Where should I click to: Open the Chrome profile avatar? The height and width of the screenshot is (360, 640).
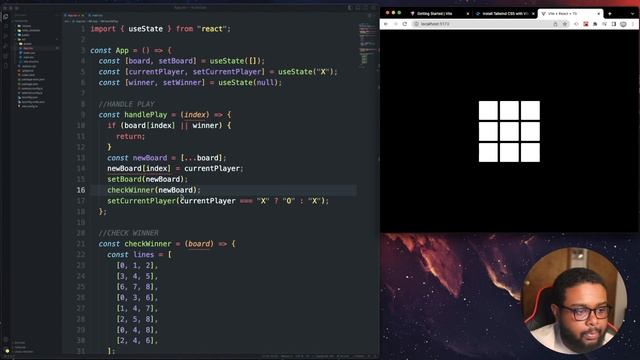[623, 24]
